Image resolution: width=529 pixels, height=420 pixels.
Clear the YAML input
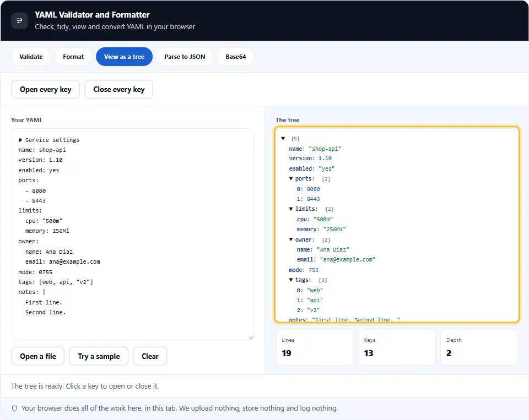(x=150, y=356)
